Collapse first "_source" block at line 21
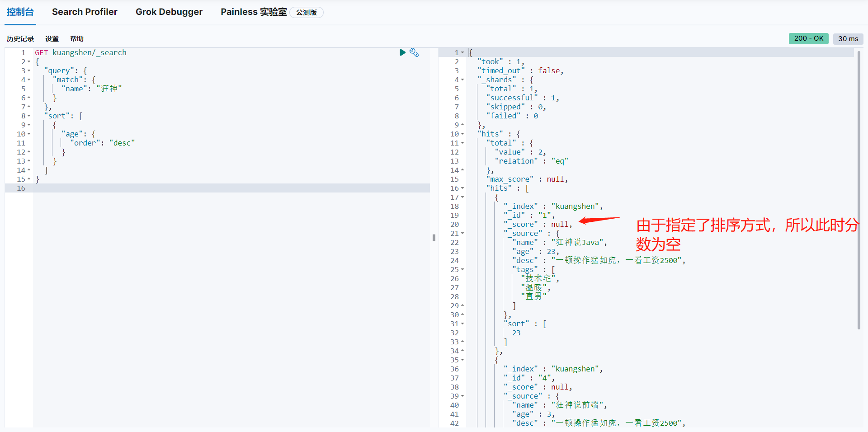Image resolution: width=868 pixels, height=432 pixels. click(x=462, y=233)
